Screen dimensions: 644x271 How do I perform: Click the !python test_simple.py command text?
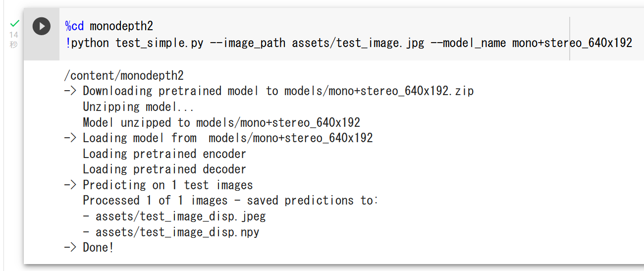click(x=134, y=43)
